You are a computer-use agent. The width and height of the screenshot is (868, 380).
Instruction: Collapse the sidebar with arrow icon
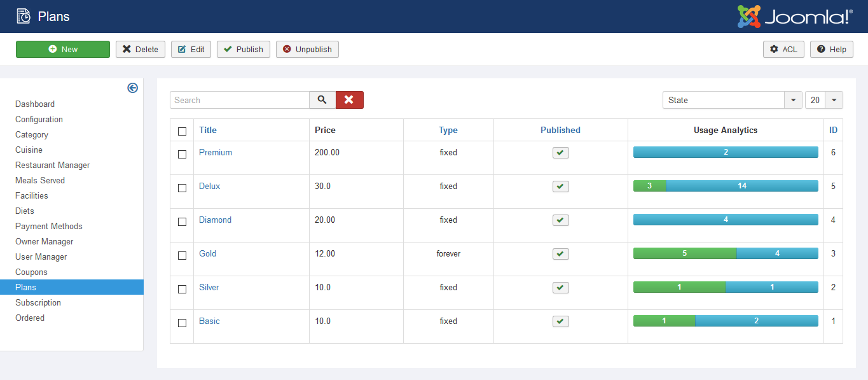(x=132, y=88)
